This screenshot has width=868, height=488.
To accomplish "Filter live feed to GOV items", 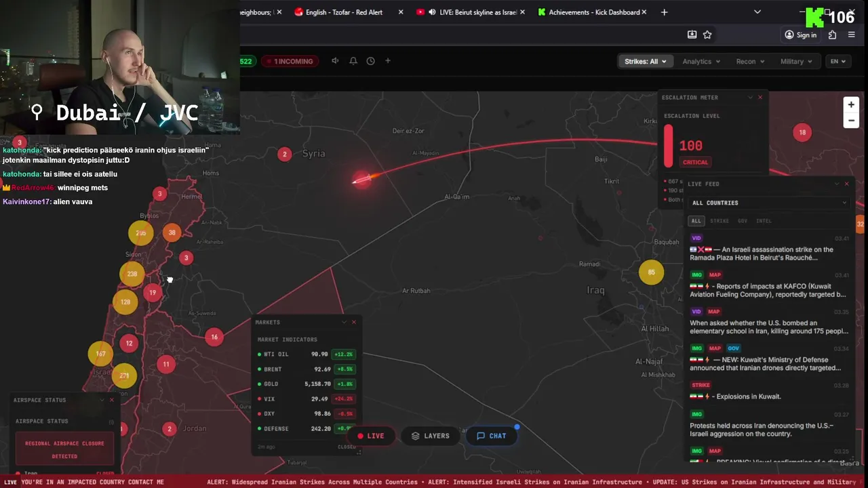I will tap(743, 221).
